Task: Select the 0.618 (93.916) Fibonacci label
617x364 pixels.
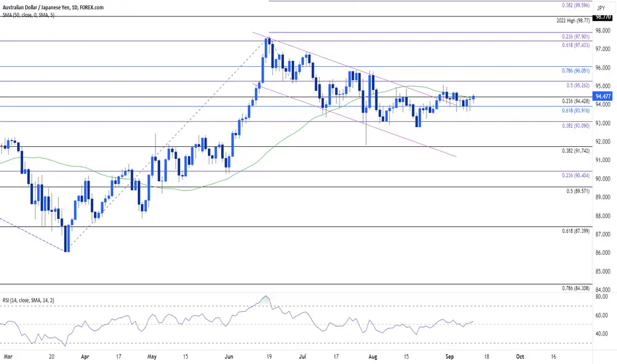Action: [576, 111]
